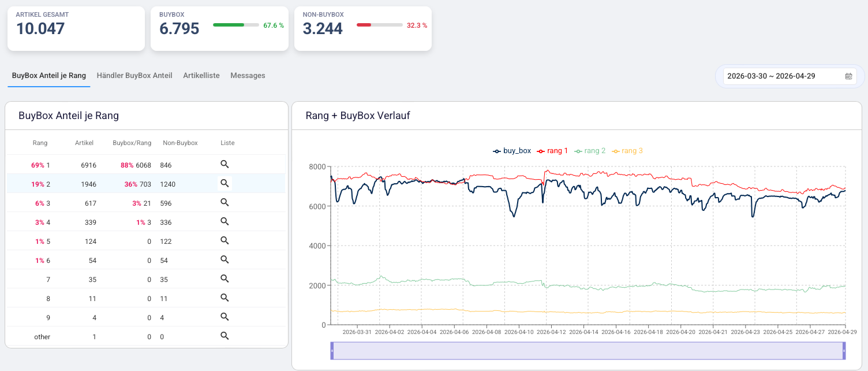
Task: Click the Non-Buybox column header
Action: click(180, 143)
